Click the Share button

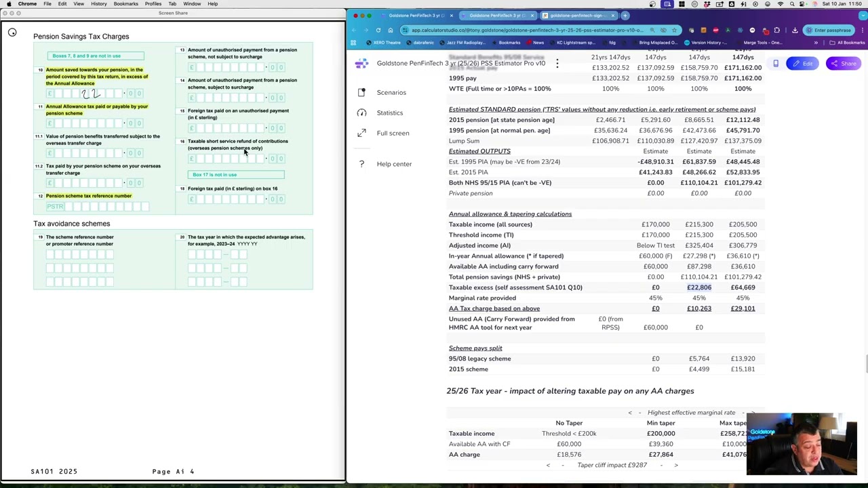(x=844, y=64)
